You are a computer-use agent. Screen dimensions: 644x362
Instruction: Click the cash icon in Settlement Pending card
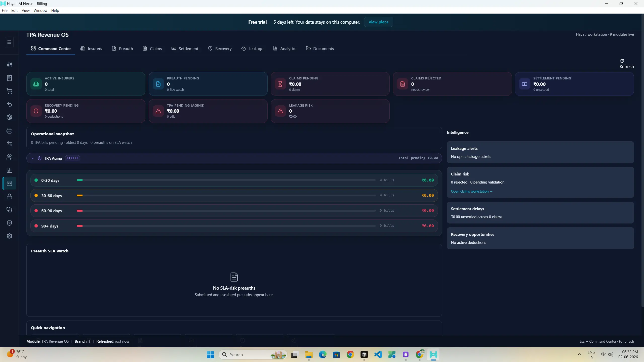525,84
